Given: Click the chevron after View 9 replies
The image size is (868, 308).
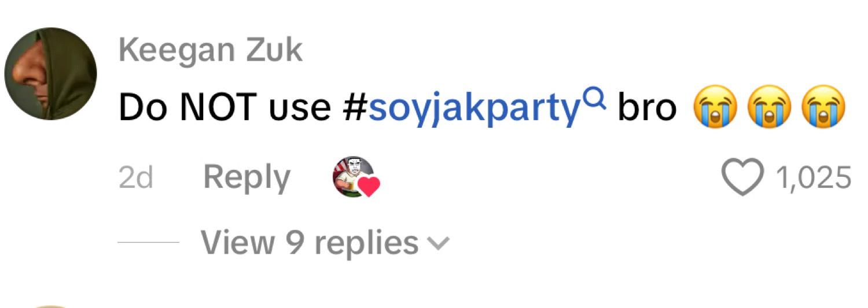Looking at the screenshot, I should 437,244.
